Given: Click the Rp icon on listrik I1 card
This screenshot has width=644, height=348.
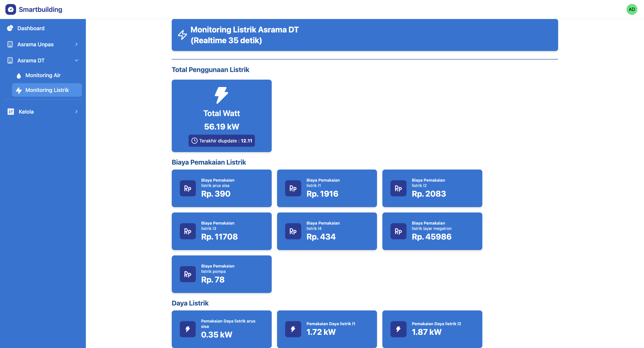Looking at the screenshot, I should (293, 188).
